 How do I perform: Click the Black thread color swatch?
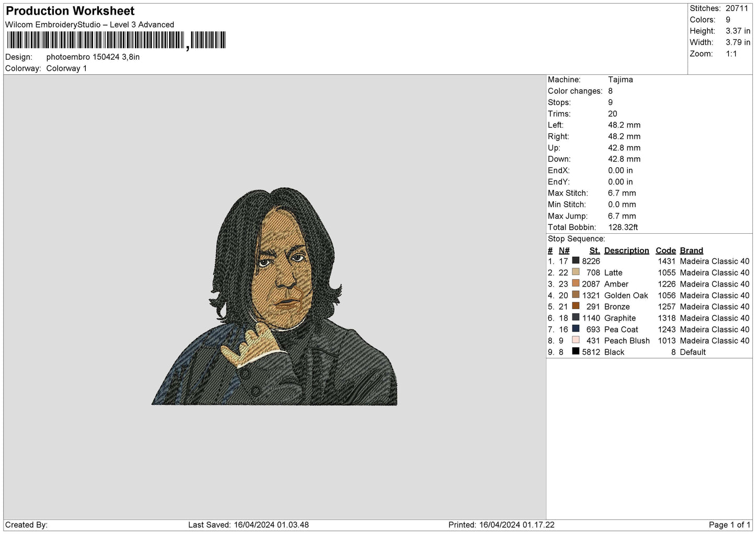pos(576,351)
